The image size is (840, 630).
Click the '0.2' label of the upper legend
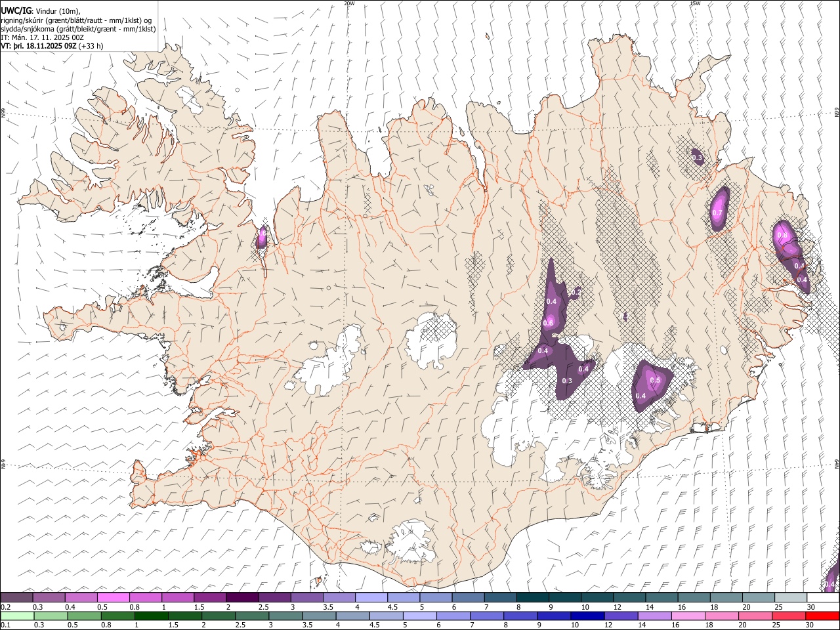coord(6,607)
